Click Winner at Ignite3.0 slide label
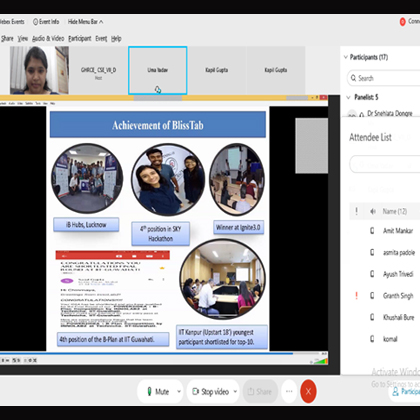The width and height of the screenshot is (420, 420). (x=238, y=227)
